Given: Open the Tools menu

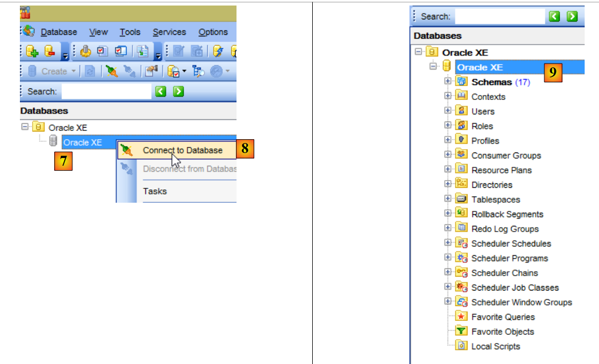Looking at the screenshot, I should 130,32.
